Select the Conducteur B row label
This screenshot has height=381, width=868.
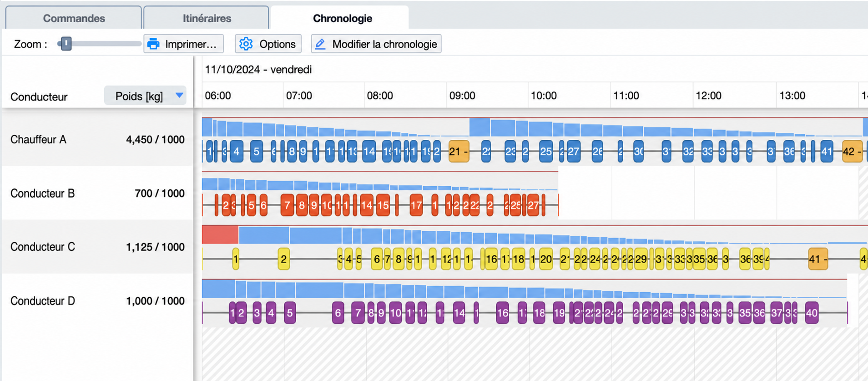pos(42,193)
